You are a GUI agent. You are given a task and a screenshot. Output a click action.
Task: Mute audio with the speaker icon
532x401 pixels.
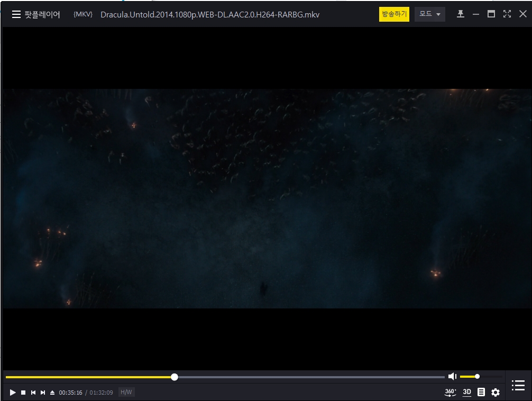[452, 376]
